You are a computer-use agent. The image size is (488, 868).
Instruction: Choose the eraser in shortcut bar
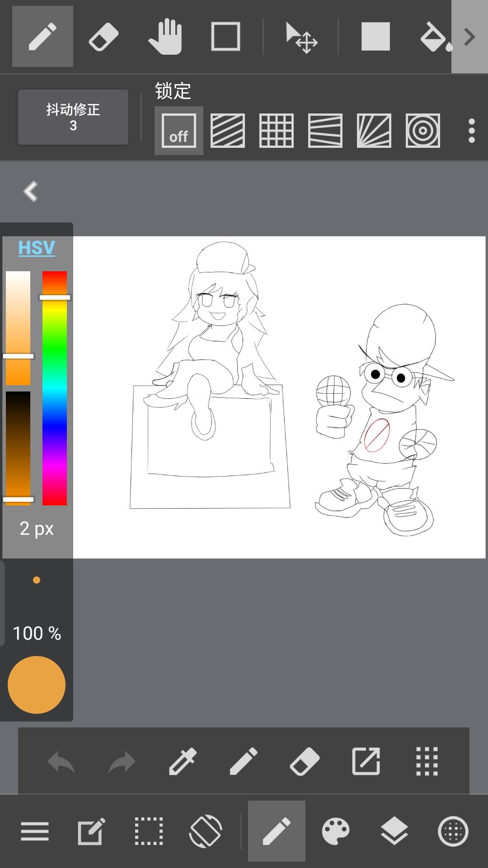click(305, 762)
